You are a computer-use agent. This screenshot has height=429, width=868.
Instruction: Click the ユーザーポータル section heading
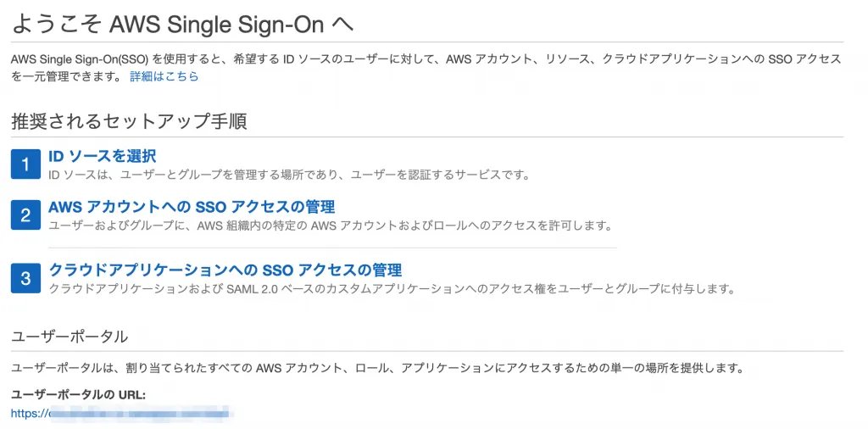click(70, 337)
